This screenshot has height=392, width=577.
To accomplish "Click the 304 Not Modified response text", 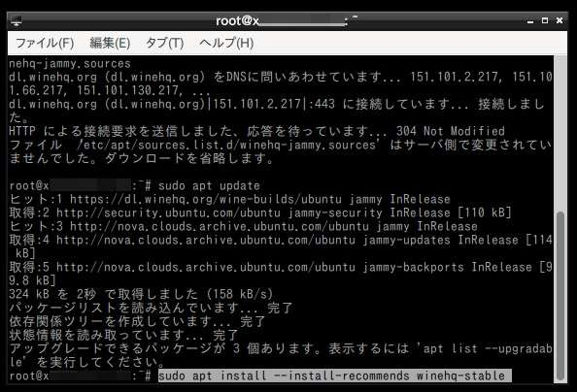I will (451, 131).
